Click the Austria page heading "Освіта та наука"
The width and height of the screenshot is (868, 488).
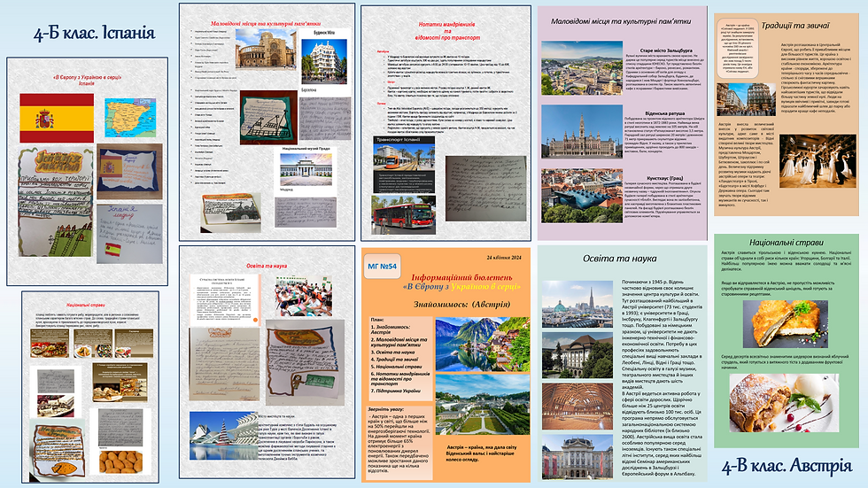coord(619,259)
